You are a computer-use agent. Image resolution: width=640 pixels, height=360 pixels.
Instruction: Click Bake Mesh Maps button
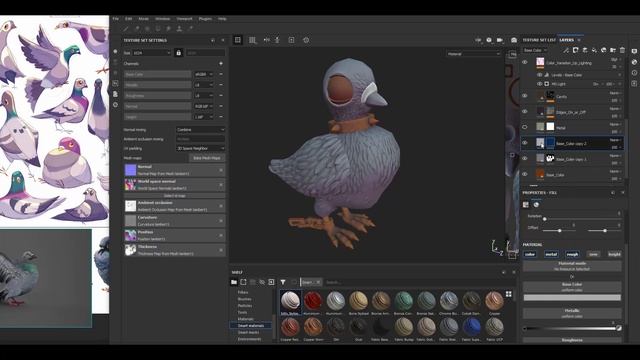point(207,158)
